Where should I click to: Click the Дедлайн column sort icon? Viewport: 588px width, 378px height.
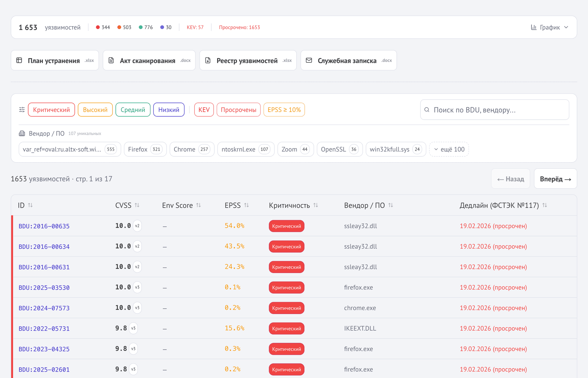pyautogui.click(x=545, y=205)
